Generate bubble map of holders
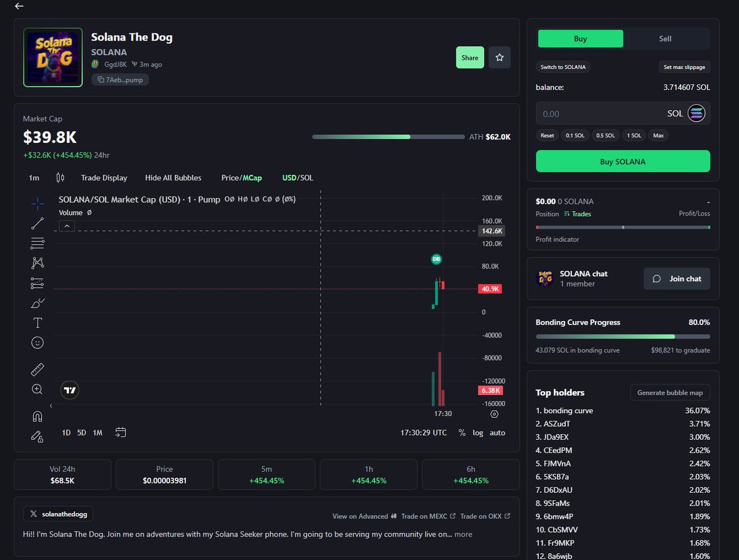 [670, 392]
